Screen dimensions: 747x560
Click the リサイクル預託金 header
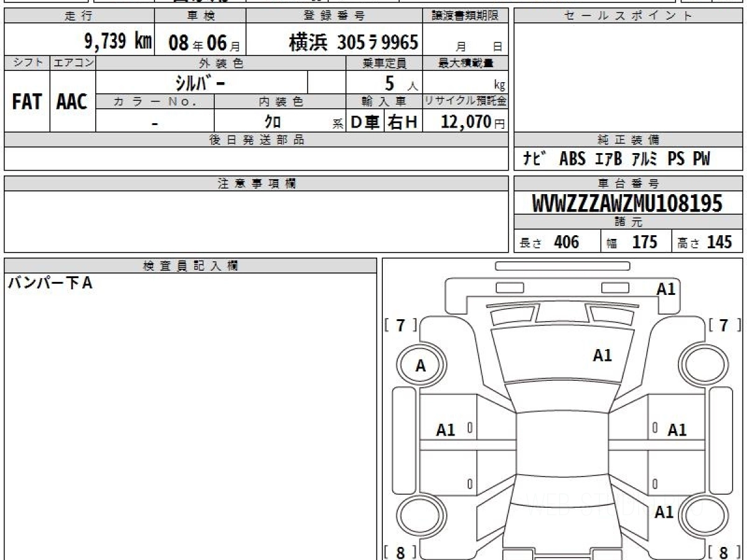click(x=466, y=101)
